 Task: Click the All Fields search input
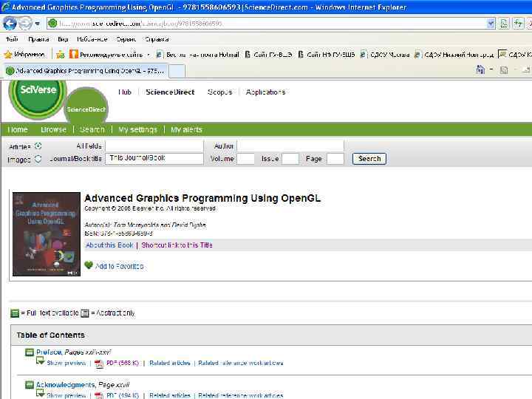pos(154,146)
